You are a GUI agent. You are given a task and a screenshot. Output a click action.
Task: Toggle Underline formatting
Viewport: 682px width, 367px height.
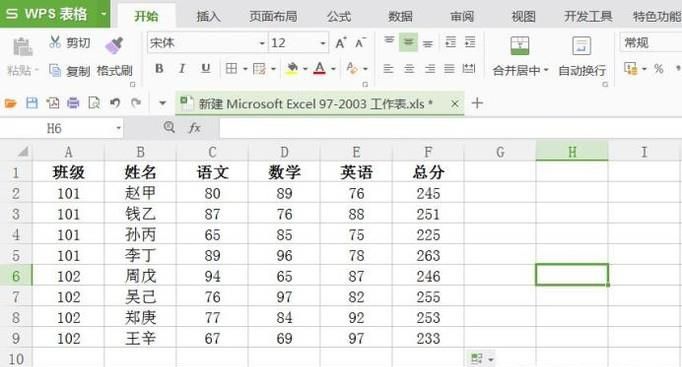coord(205,69)
